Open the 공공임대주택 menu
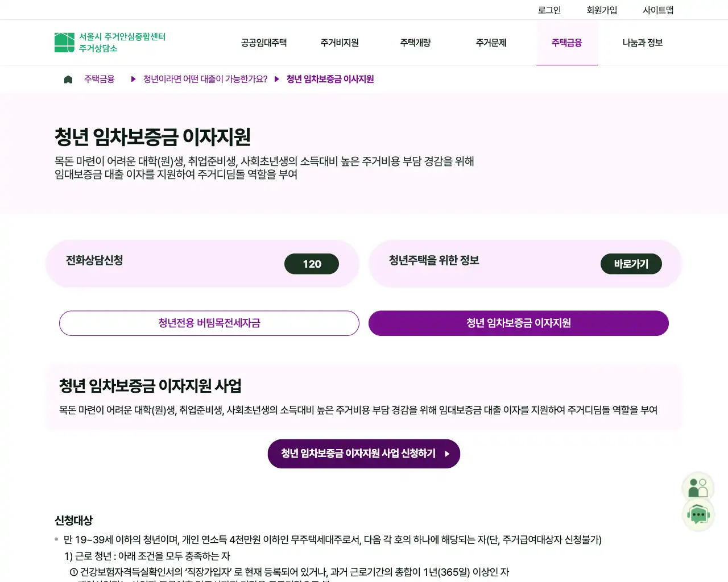 pyautogui.click(x=264, y=42)
